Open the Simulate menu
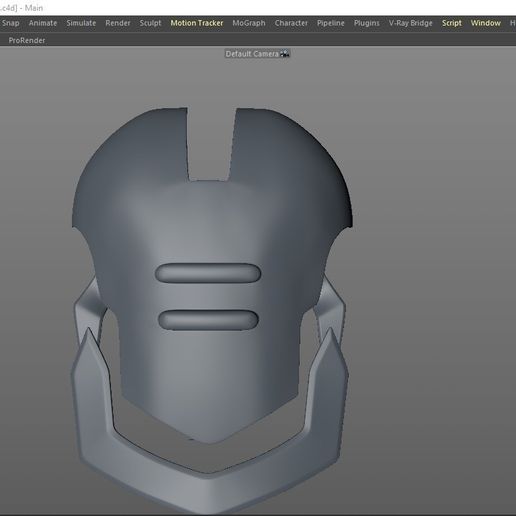This screenshot has width=516, height=516. pos(81,23)
